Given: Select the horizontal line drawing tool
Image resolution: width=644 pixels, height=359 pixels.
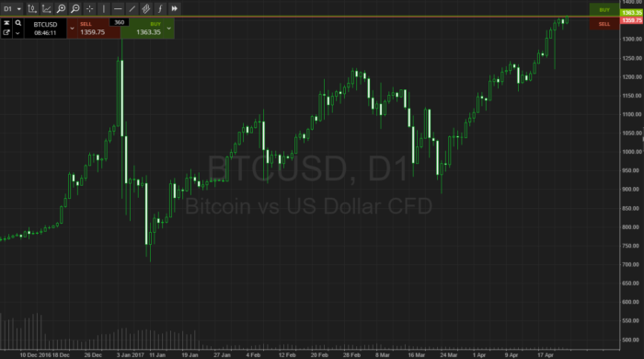Looking at the screenshot, I should coord(118,8).
